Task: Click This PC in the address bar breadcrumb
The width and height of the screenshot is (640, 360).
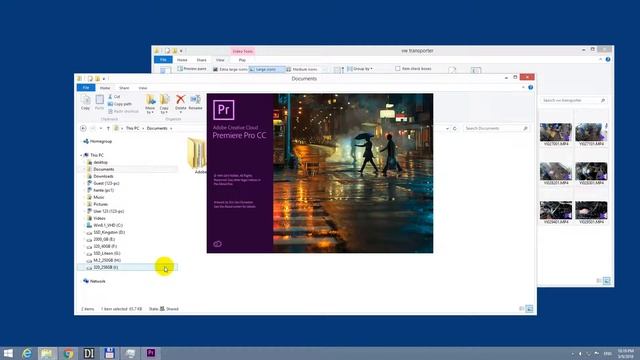Action: click(132, 128)
